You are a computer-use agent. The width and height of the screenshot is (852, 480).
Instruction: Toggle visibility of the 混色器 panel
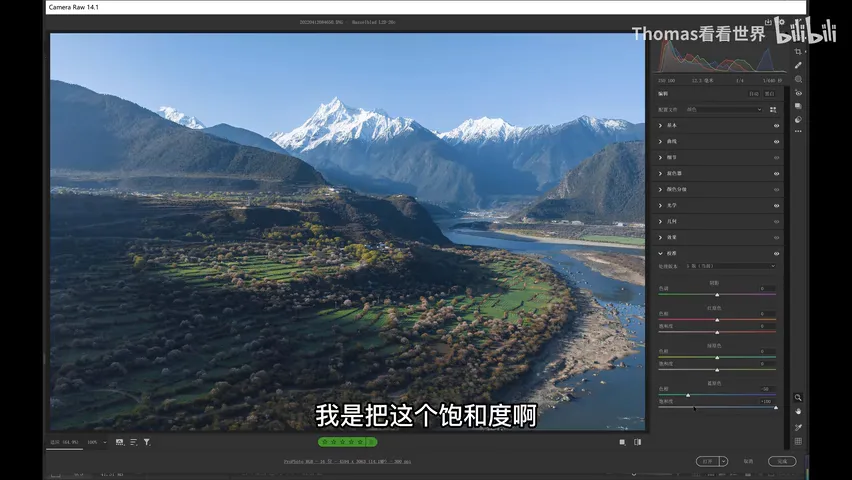tap(776, 173)
